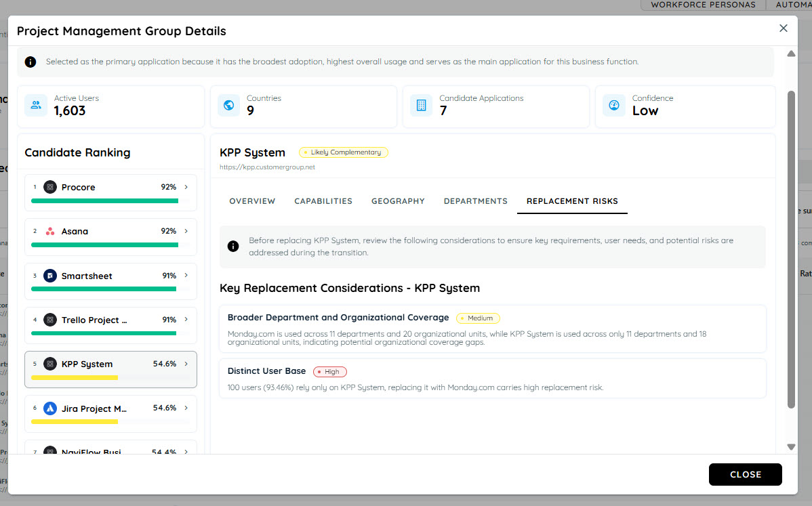Click Procore's green score bar
Image resolution: width=812 pixels, height=506 pixels.
point(104,201)
